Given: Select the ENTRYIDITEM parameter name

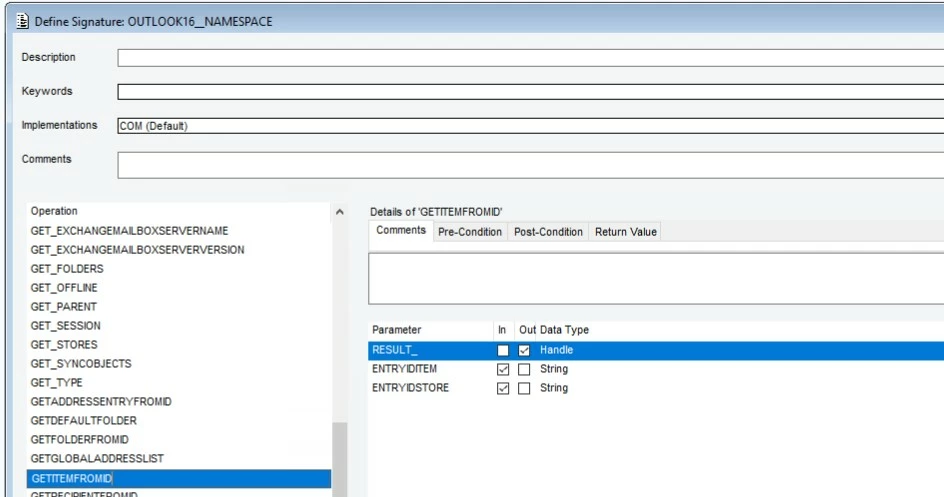Looking at the screenshot, I should (x=405, y=369).
